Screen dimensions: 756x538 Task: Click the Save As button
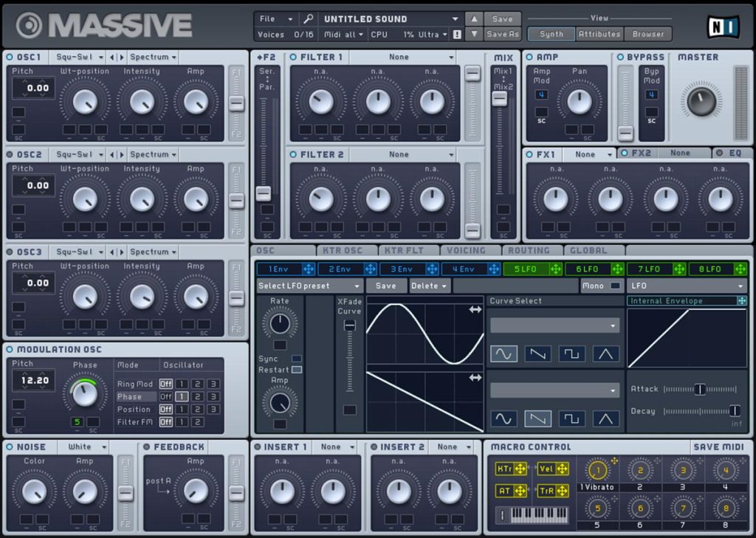click(x=502, y=34)
